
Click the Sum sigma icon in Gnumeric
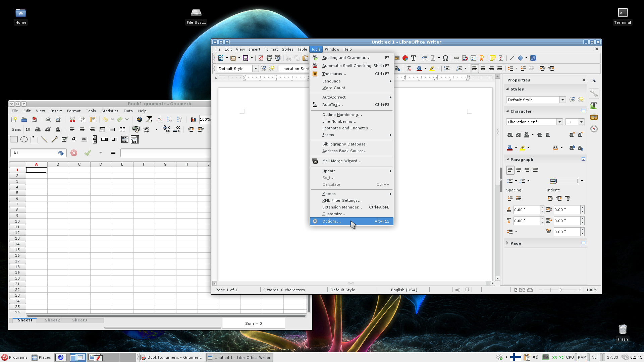(x=149, y=119)
